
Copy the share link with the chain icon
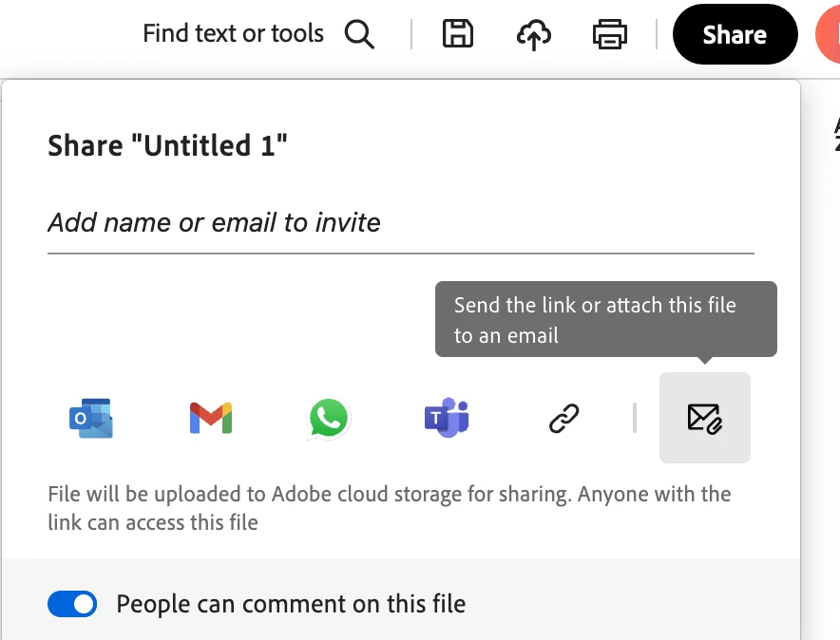click(564, 418)
